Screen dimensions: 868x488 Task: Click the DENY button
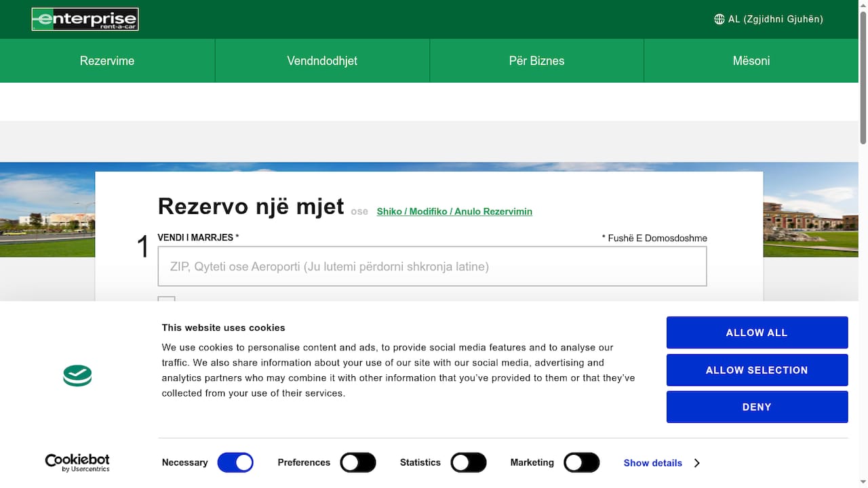(757, 407)
